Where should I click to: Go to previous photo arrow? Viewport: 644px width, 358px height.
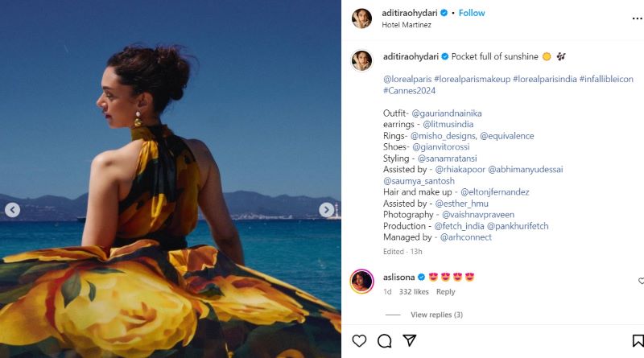pyautogui.click(x=13, y=210)
